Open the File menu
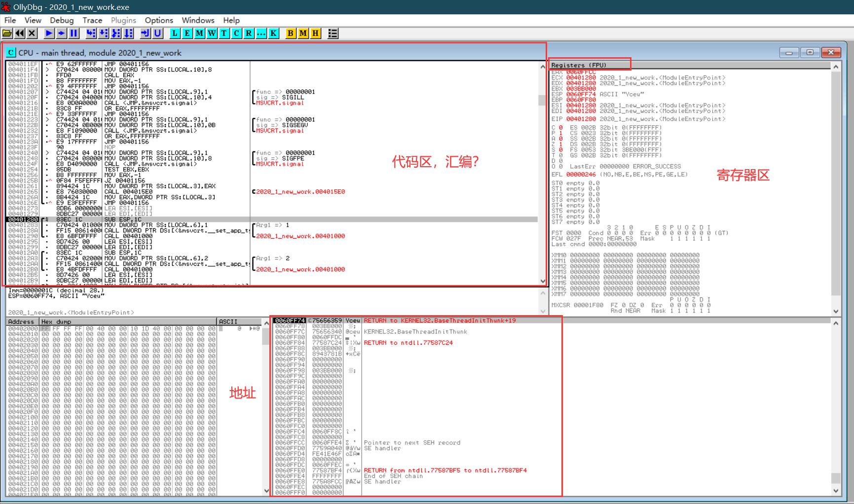 [10, 20]
